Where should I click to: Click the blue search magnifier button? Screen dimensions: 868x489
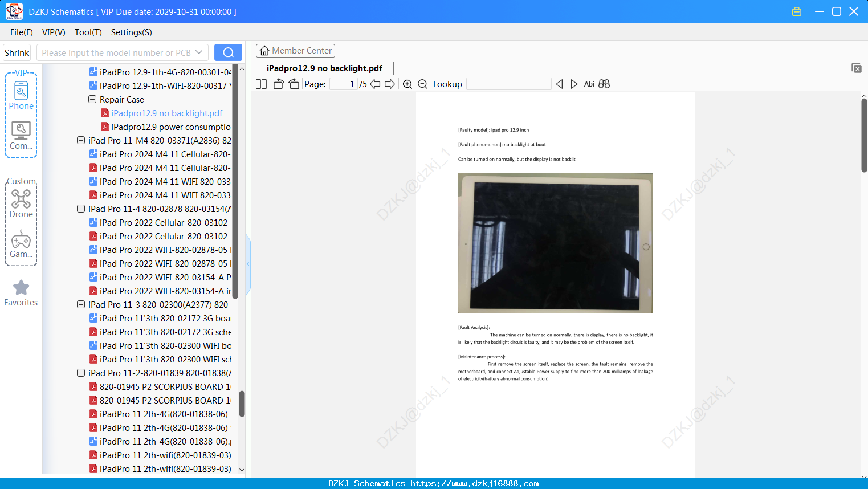click(228, 52)
